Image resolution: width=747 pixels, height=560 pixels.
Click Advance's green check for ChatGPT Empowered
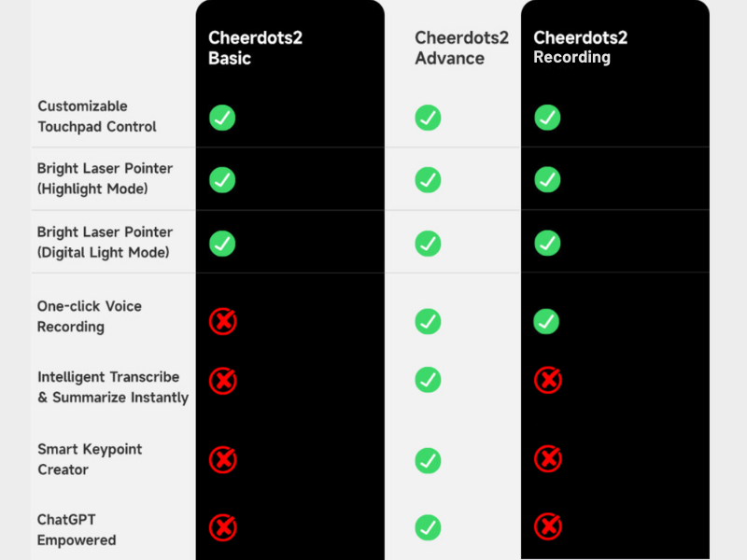pyautogui.click(x=428, y=527)
